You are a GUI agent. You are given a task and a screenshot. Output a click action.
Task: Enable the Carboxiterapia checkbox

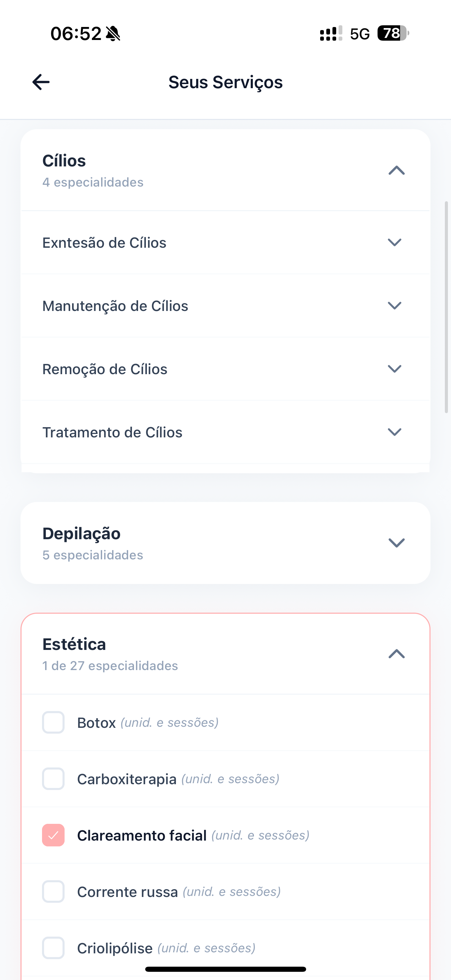(53, 779)
